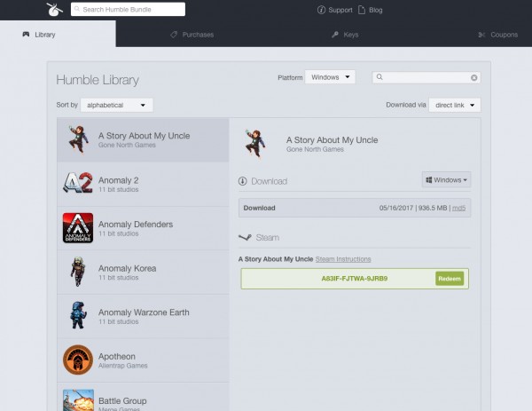Switch to the Keys tab
Viewport: 532px width, 411px height.
point(345,35)
